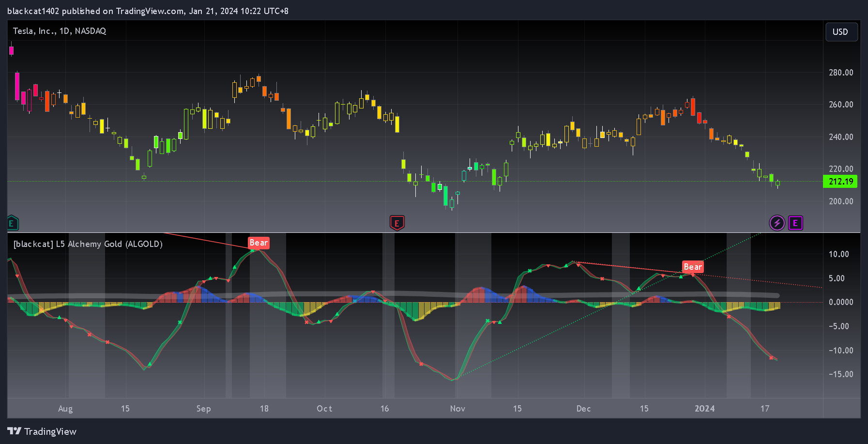The height and width of the screenshot is (444, 868).
Task: Click the Bear label near Sep 18
Action: point(259,243)
